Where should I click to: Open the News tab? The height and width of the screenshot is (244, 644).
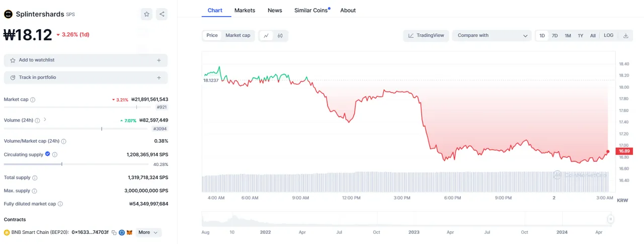tap(275, 10)
